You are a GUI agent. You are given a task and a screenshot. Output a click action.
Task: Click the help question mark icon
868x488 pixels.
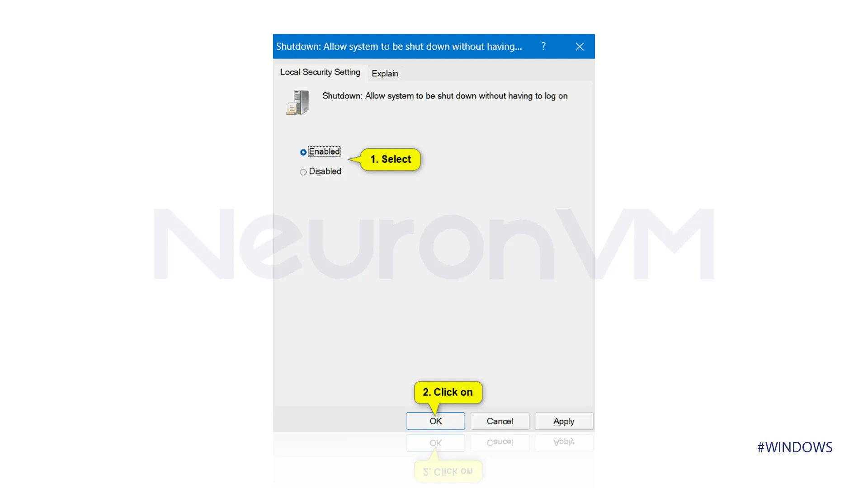pyautogui.click(x=543, y=46)
